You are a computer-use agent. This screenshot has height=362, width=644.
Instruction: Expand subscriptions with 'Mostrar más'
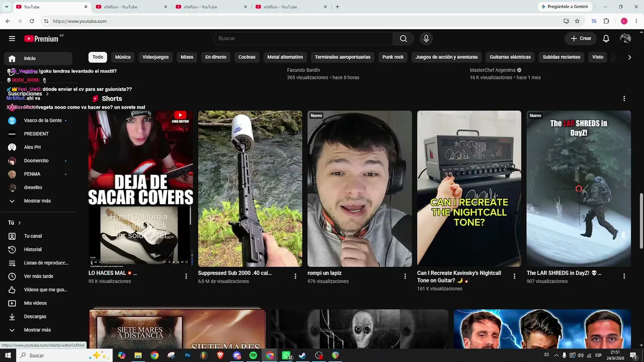tap(37, 201)
